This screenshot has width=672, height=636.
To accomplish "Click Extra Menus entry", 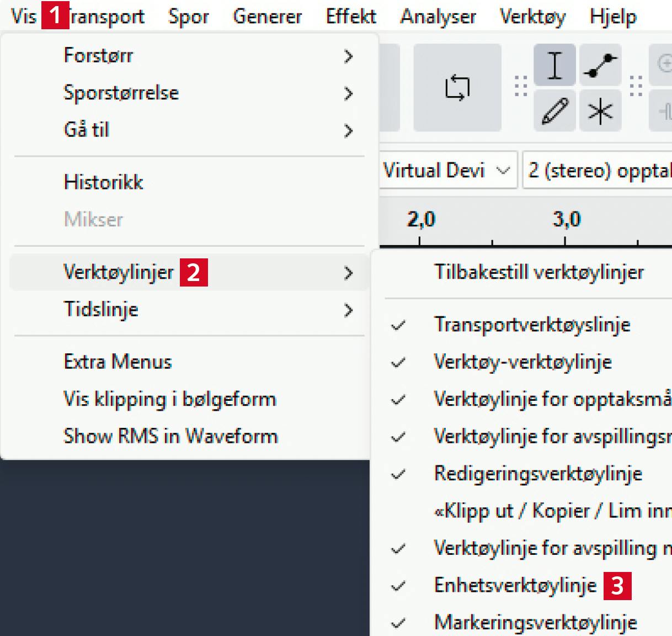I will tap(118, 362).
